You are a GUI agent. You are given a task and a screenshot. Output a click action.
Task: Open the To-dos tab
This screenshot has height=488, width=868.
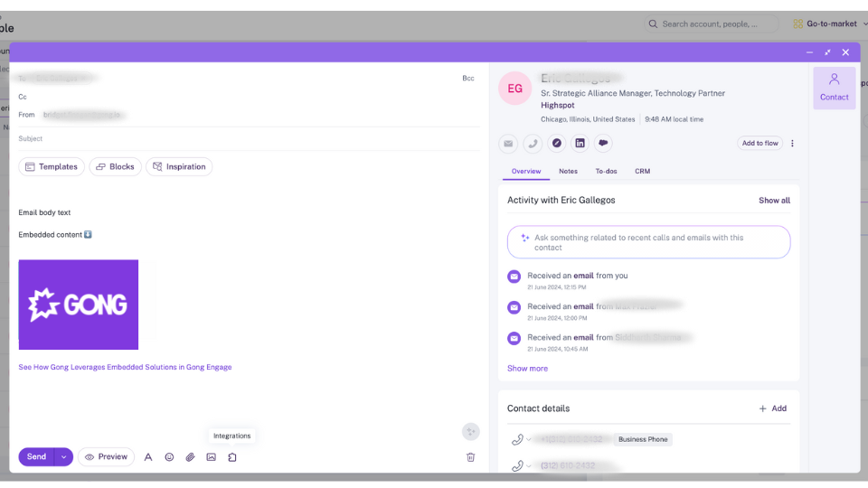pos(606,171)
